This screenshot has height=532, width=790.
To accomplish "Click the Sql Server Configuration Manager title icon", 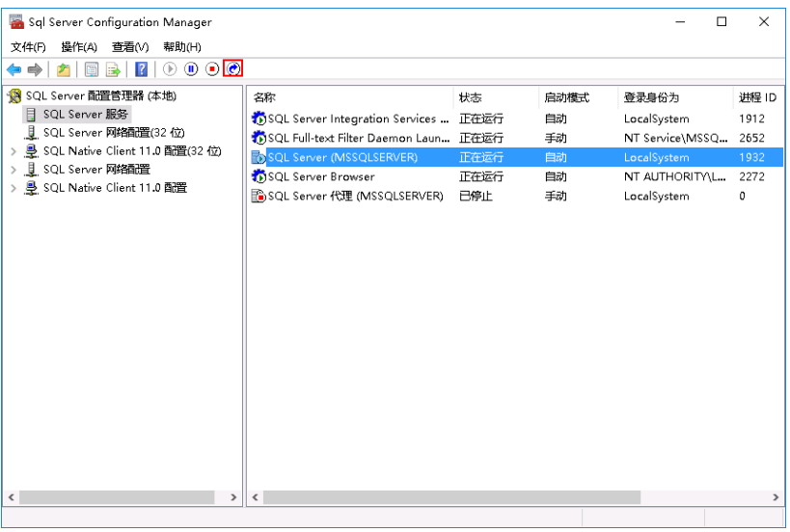I will [16, 21].
